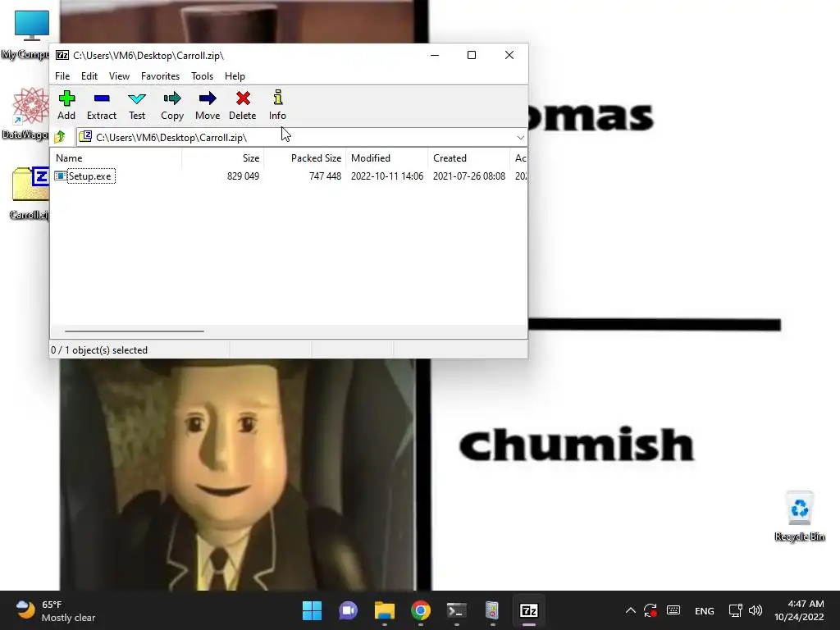Click the size value 829 049
This screenshot has width=840, height=630.
coord(243,176)
